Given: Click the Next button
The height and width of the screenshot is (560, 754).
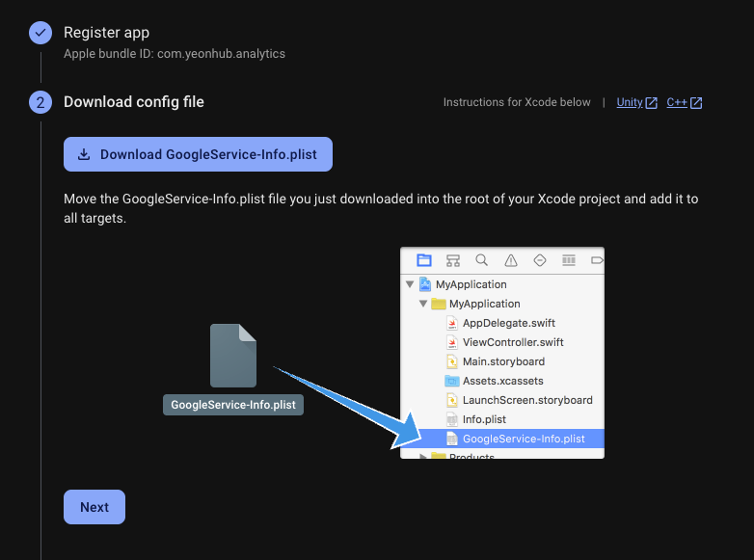Looking at the screenshot, I should click(94, 507).
